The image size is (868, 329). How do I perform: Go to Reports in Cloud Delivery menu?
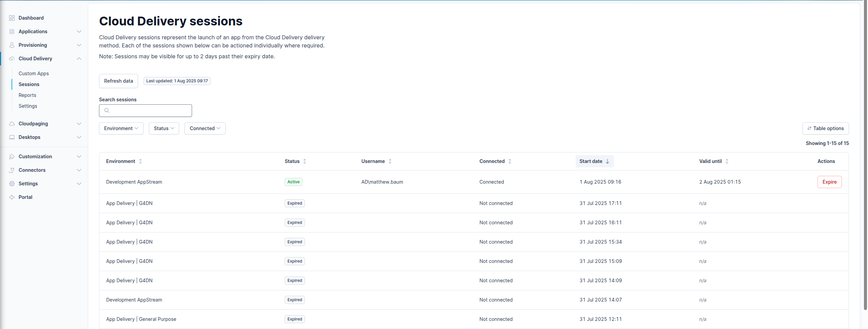pyautogui.click(x=27, y=95)
